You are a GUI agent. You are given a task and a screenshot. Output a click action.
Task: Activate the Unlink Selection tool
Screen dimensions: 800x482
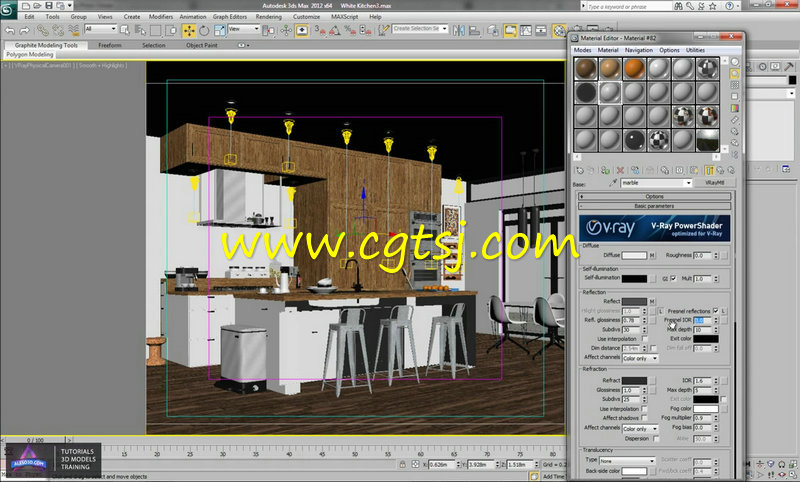(x=58, y=31)
